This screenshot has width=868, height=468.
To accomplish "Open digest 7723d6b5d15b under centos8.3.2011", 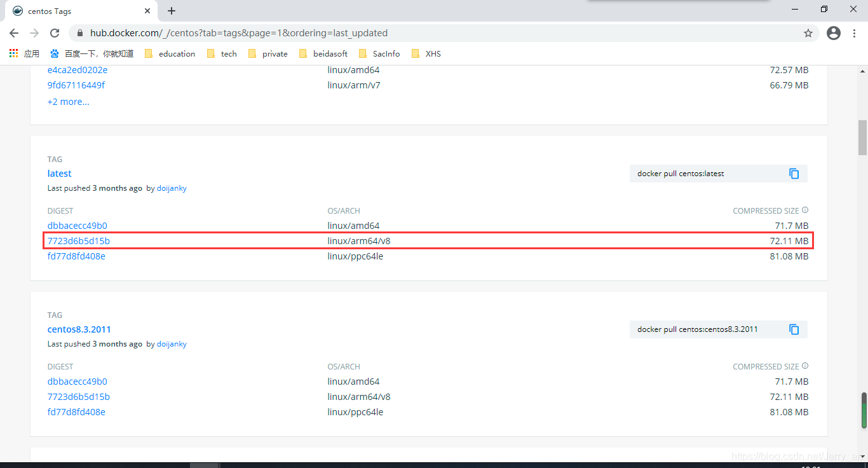I will tap(78, 397).
